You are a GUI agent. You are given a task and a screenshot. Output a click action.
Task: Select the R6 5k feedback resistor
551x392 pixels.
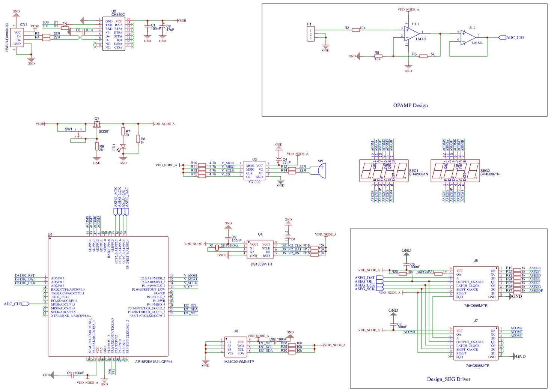pos(423,56)
